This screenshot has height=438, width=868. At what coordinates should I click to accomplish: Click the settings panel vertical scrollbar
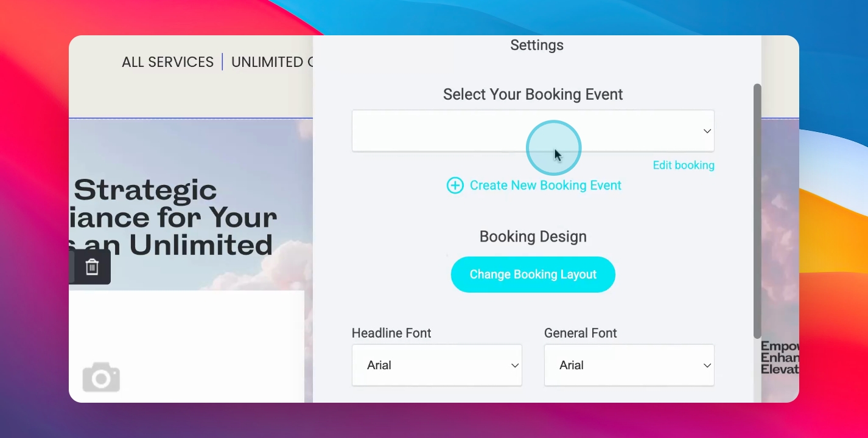pyautogui.click(x=757, y=210)
